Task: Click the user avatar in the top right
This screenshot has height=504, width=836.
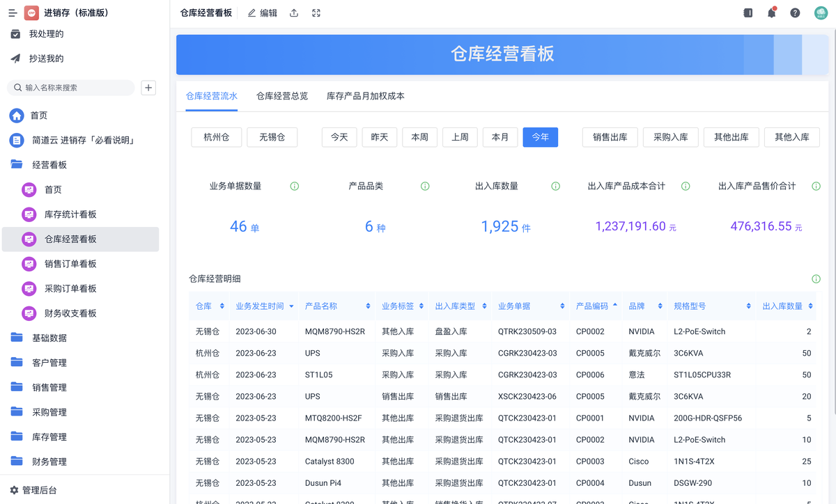Action: point(821,13)
